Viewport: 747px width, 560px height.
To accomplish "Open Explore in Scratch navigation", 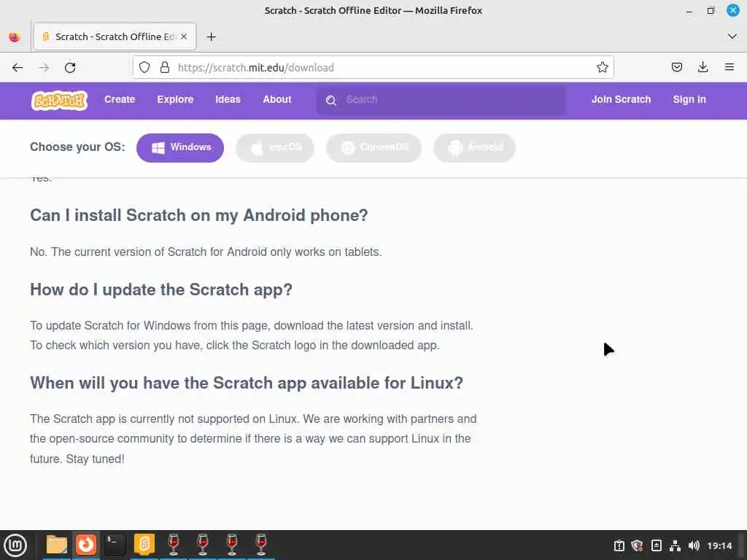I will click(x=175, y=99).
